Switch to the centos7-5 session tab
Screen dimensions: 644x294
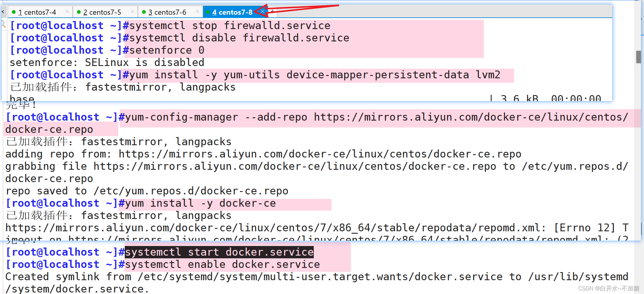point(105,12)
